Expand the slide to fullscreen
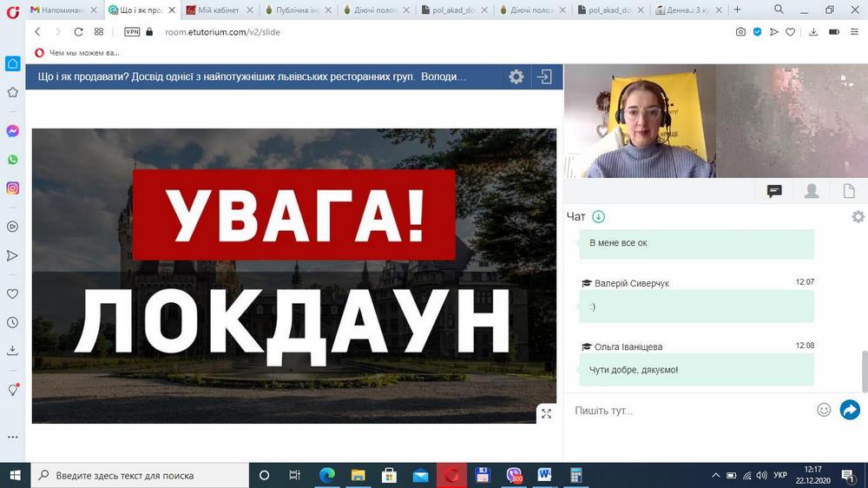The width and height of the screenshot is (868, 488). (x=546, y=413)
